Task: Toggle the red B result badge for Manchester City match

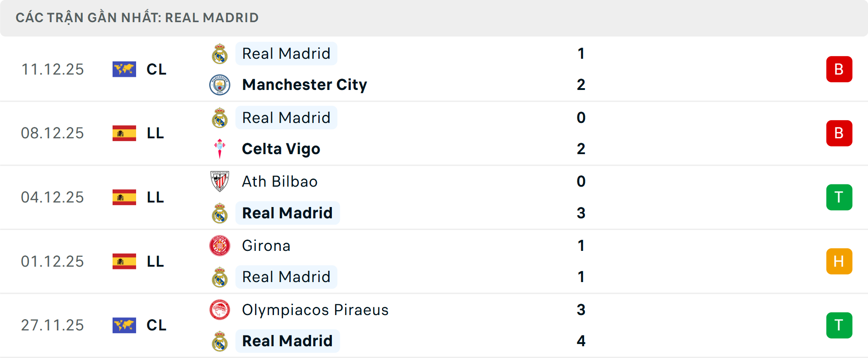Action: coord(840,69)
